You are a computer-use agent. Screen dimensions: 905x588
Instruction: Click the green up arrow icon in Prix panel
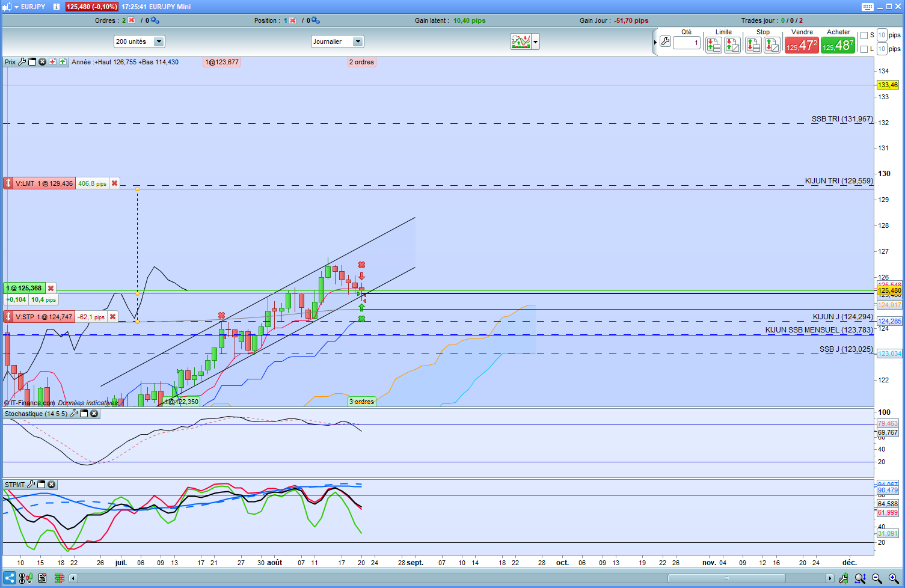pos(63,62)
